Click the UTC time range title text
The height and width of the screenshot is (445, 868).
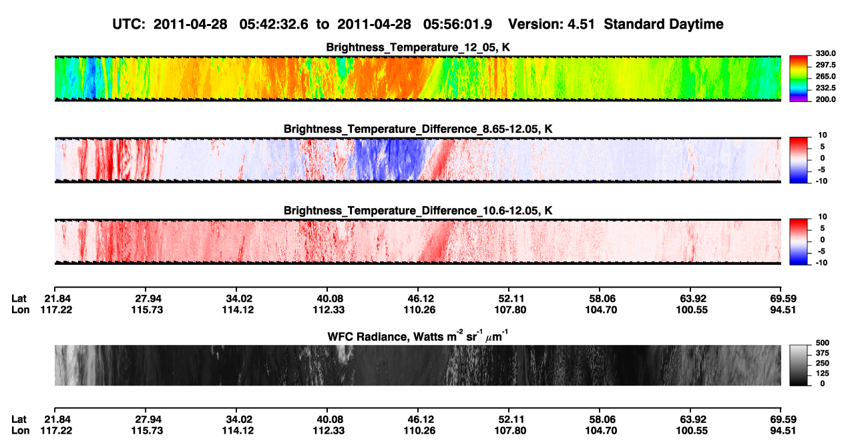point(419,24)
